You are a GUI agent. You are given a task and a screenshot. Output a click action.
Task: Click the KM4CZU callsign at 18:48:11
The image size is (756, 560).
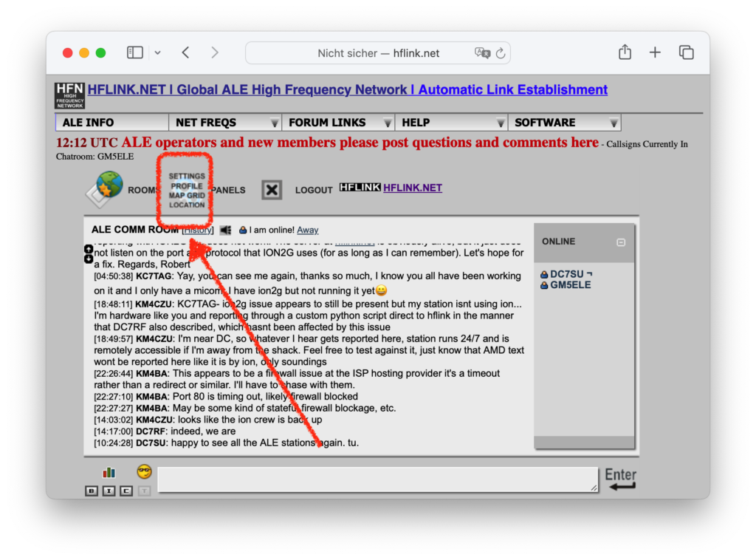tap(154, 304)
